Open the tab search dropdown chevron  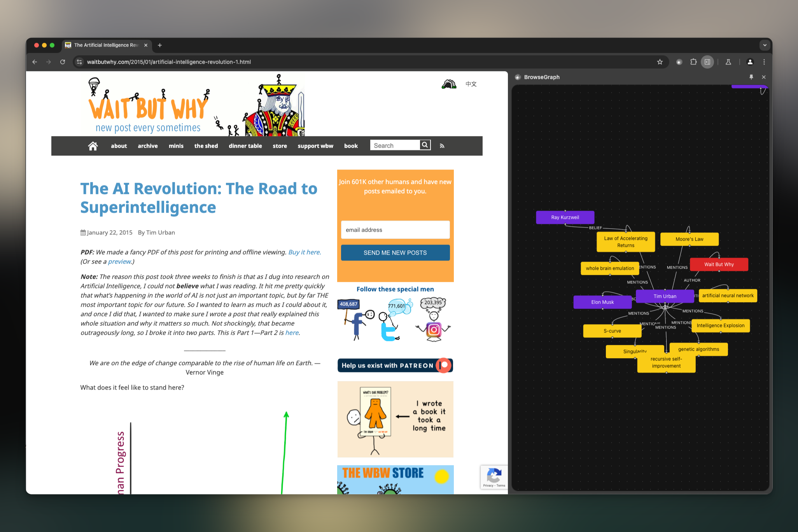(765, 45)
